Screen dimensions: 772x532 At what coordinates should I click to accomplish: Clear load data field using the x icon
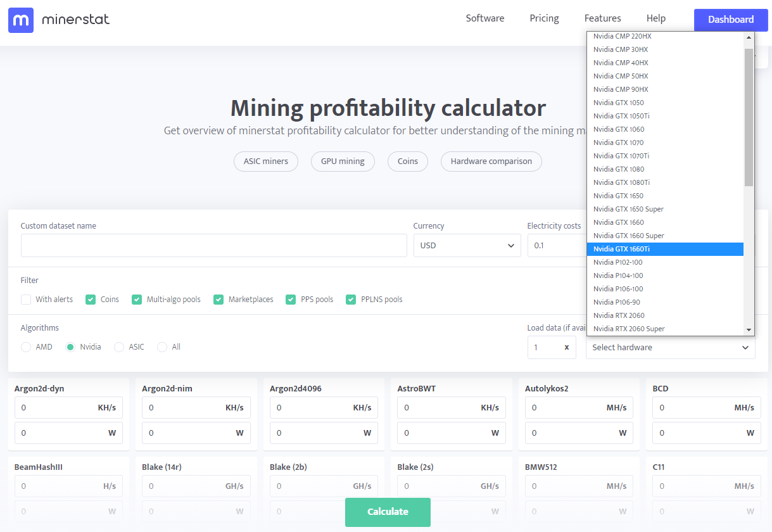tap(567, 347)
